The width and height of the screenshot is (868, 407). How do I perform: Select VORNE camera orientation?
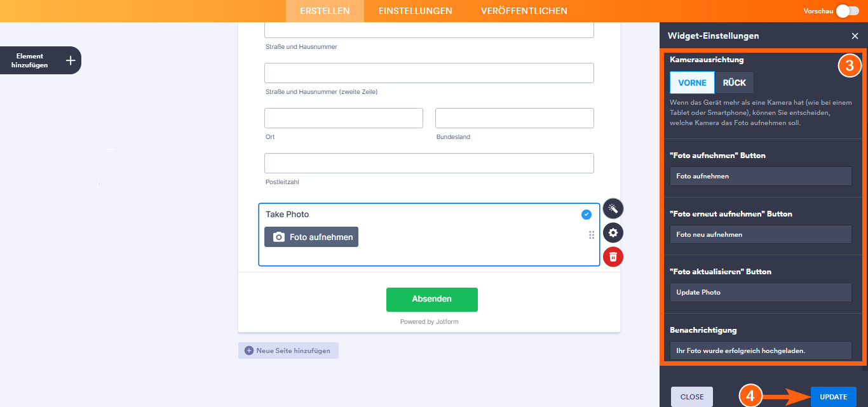[692, 83]
